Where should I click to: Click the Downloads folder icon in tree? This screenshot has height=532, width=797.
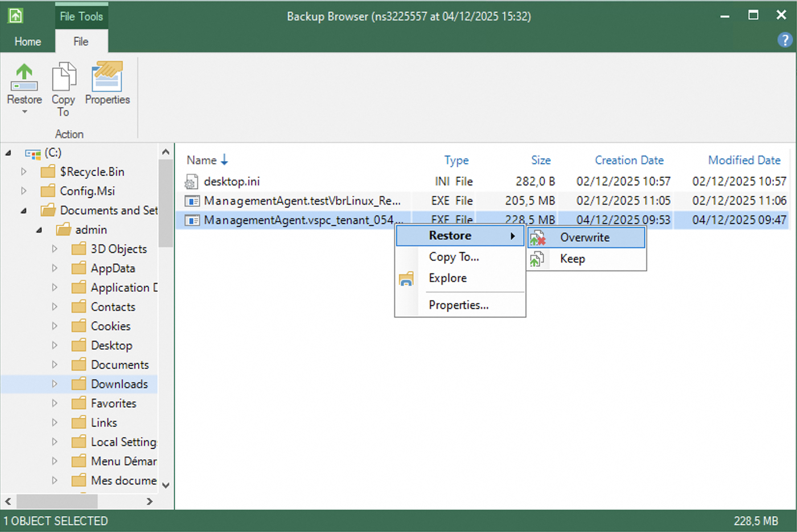79,383
